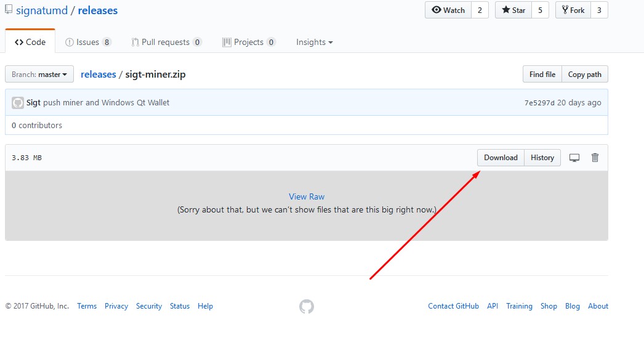644x340 pixels.
Task: Click the Sigt author avatar icon
Action: 18,103
